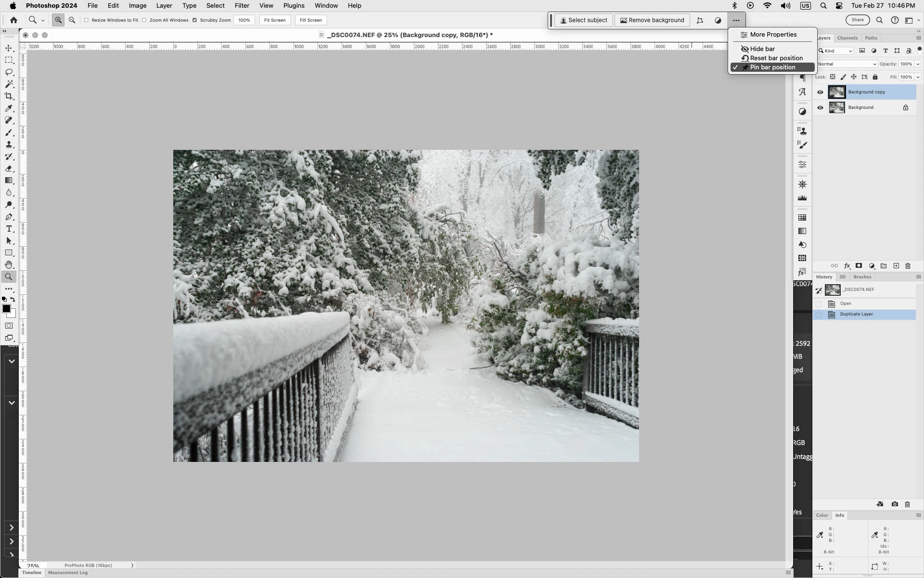Hide the Background copy layer
This screenshot has height=578, width=924.
(820, 92)
